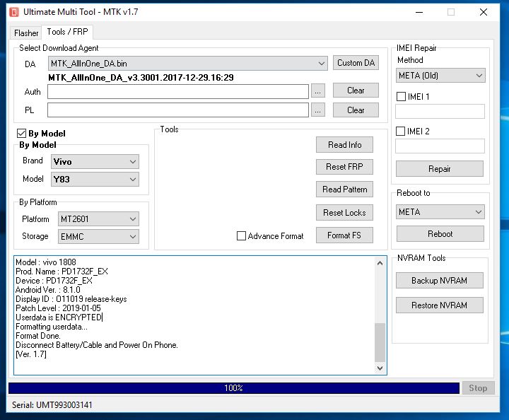This screenshot has width=509, height=420.
Task: Click the 'Patch Level : 2019-01-05' log line
Action: click(x=58, y=308)
